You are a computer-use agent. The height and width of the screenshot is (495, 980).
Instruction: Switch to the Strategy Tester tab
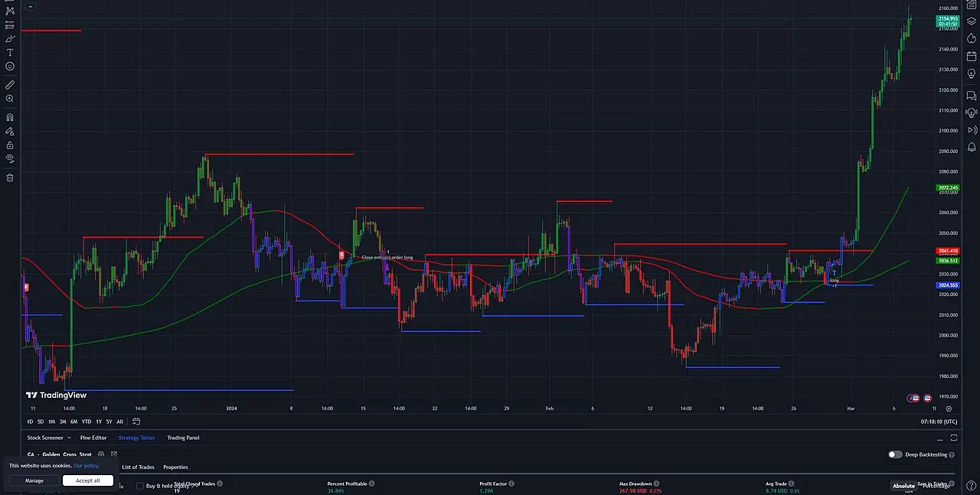136,438
